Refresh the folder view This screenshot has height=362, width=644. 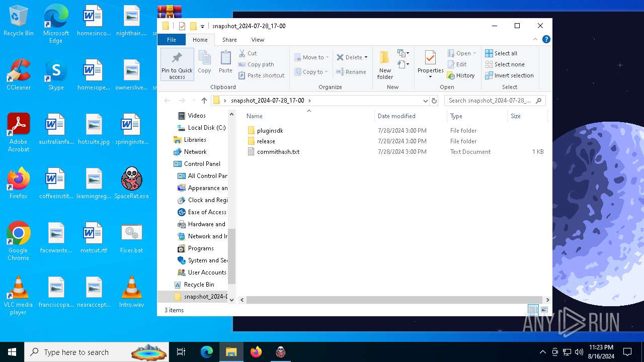(x=435, y=101)
